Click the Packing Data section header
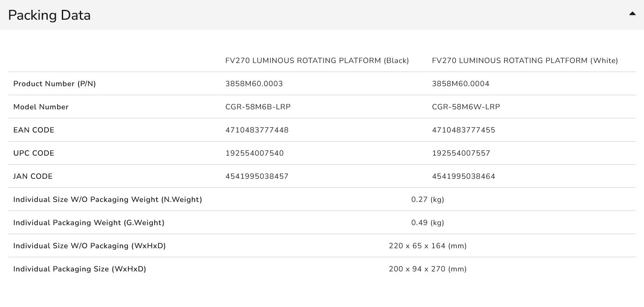Image resolution: width=644 pixels, height=307 pixels. [49, 15]
